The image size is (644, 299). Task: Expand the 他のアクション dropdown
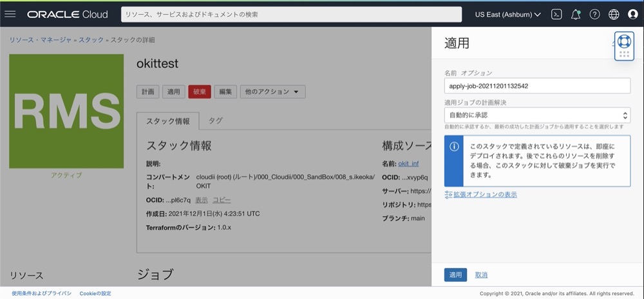pyautogui.click(x=272, y=92)
